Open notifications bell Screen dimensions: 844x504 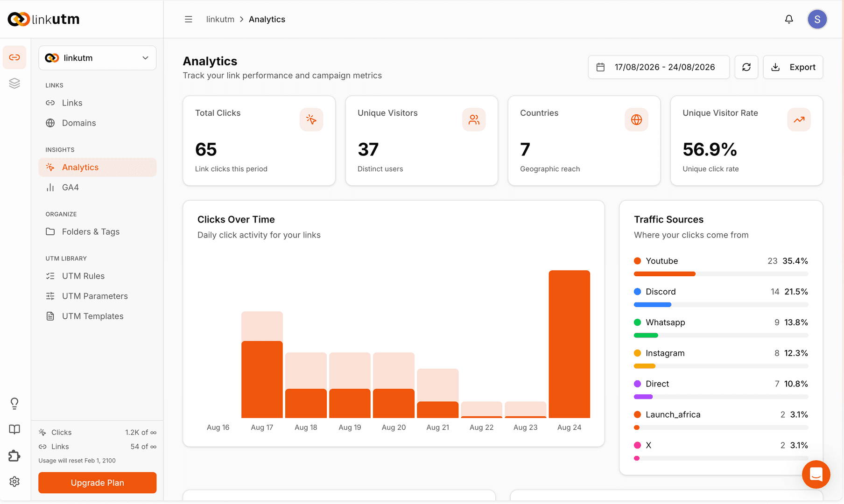pyautogui.click(x=789, y=19)
